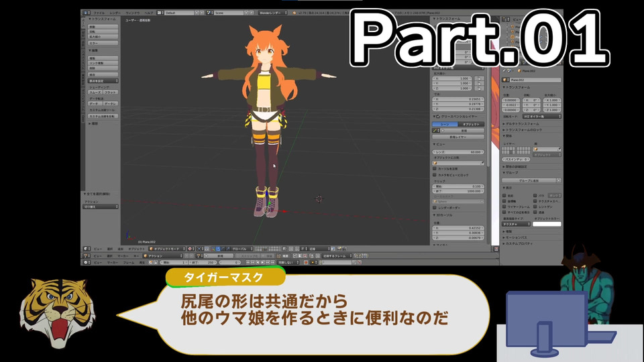644x362 pixels.
Task: Jump to the timeline end frame
Action: (x=272, y=262)
